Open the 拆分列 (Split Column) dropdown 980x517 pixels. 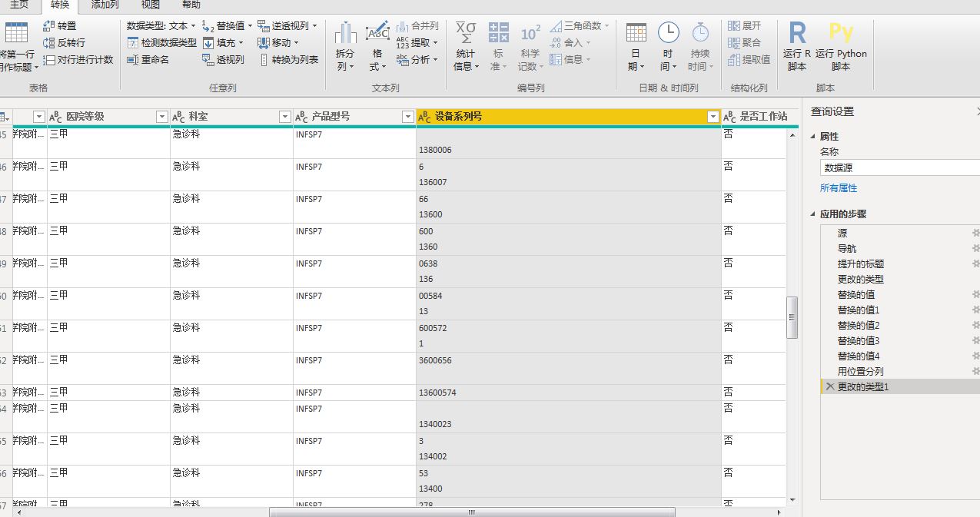point(345,46)
